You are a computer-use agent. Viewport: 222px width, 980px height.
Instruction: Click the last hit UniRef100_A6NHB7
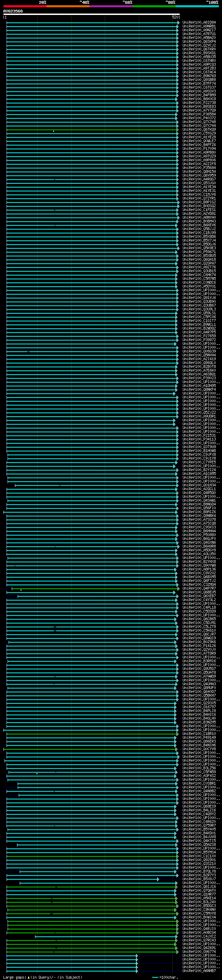click(199, 971)
